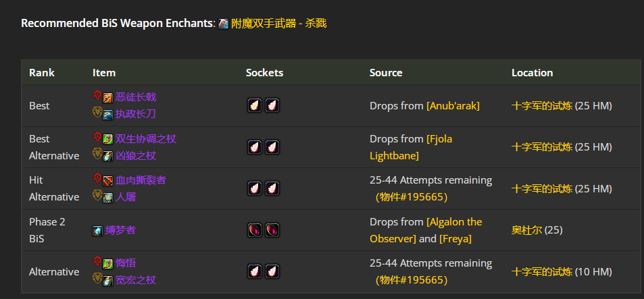Open the 悔悟 item link
The image size is (644, 299).
point(125,263)
